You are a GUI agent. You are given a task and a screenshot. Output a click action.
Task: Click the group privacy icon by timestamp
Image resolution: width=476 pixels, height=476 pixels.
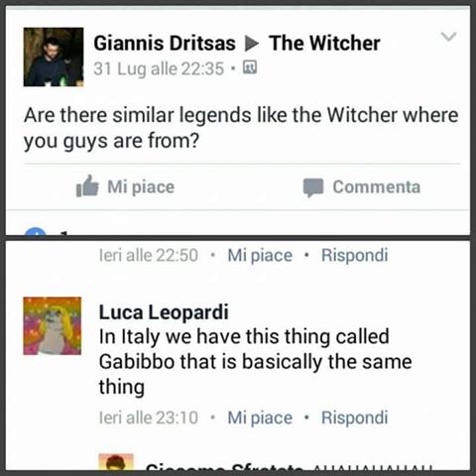pyautogui.click(x=250, y=68)
